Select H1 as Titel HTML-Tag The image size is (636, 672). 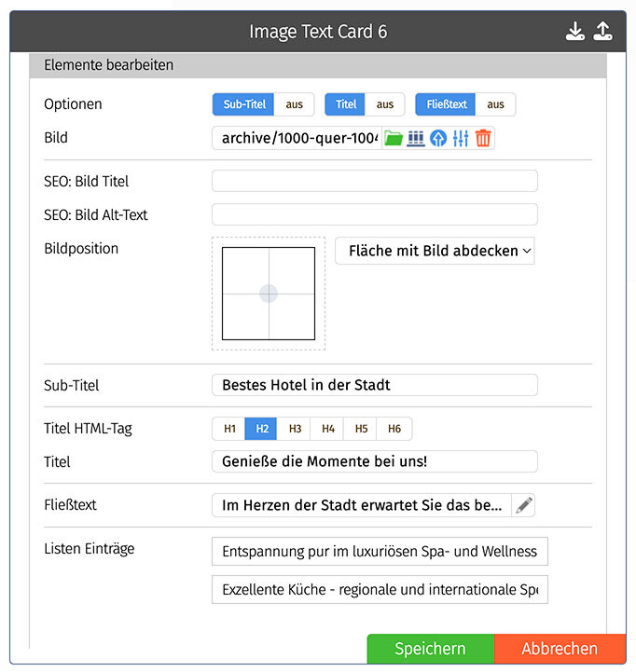point(229,429)
